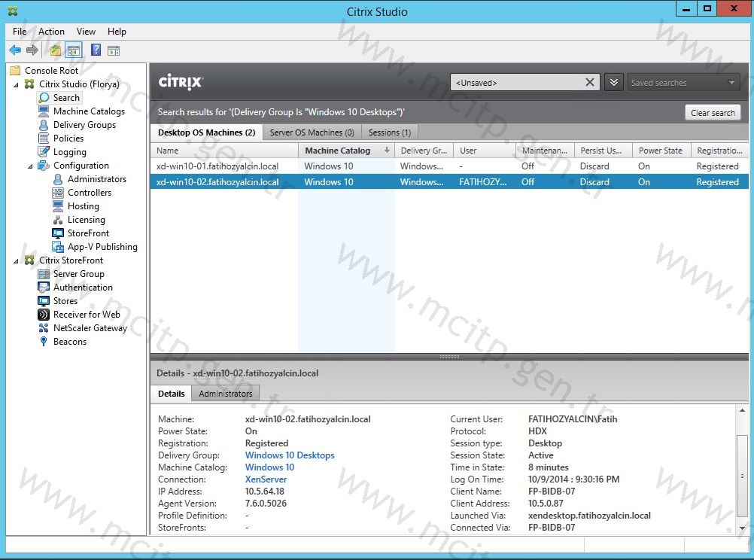Click the Forward arrow toolbar icon
The image size is (754, 560).
(32, 50)
